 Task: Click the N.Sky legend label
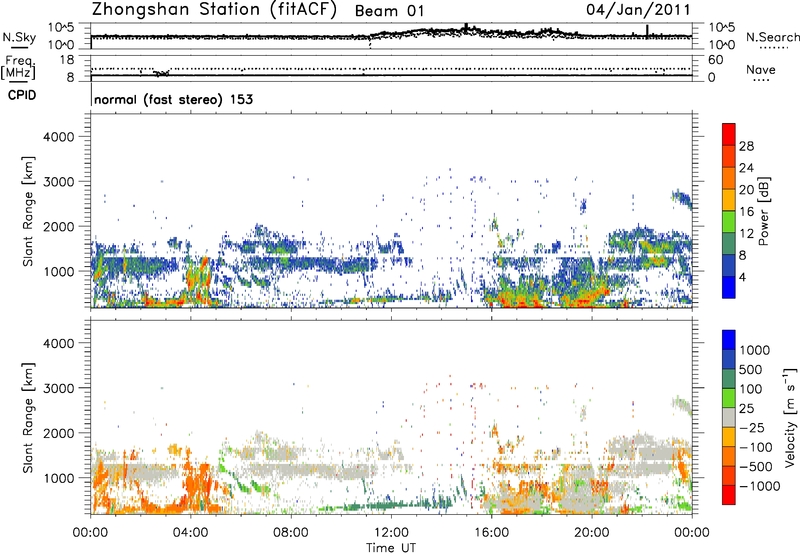(19, 37)
